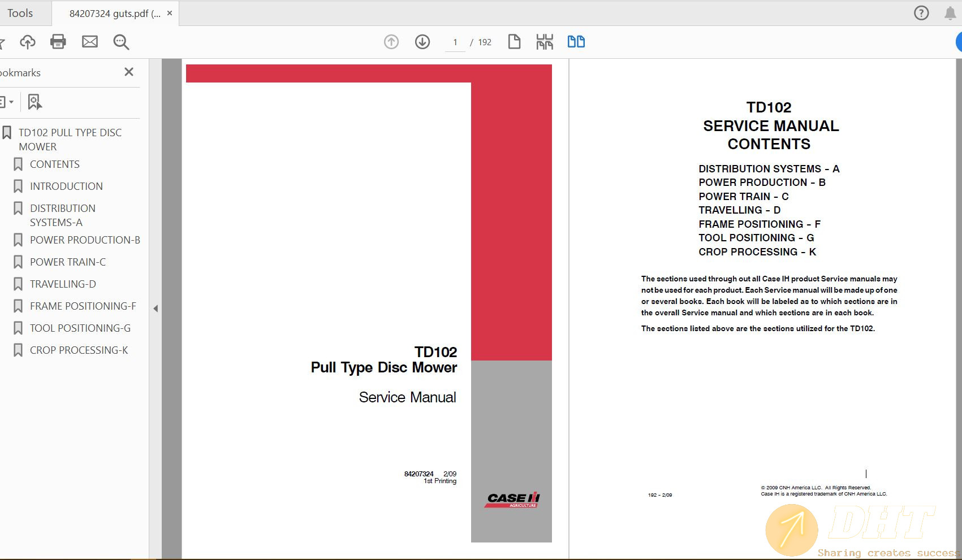Click CROP PROCESSING - K in contents page
962x560 pixels.
pyautogui.click(x=757, y=252)
